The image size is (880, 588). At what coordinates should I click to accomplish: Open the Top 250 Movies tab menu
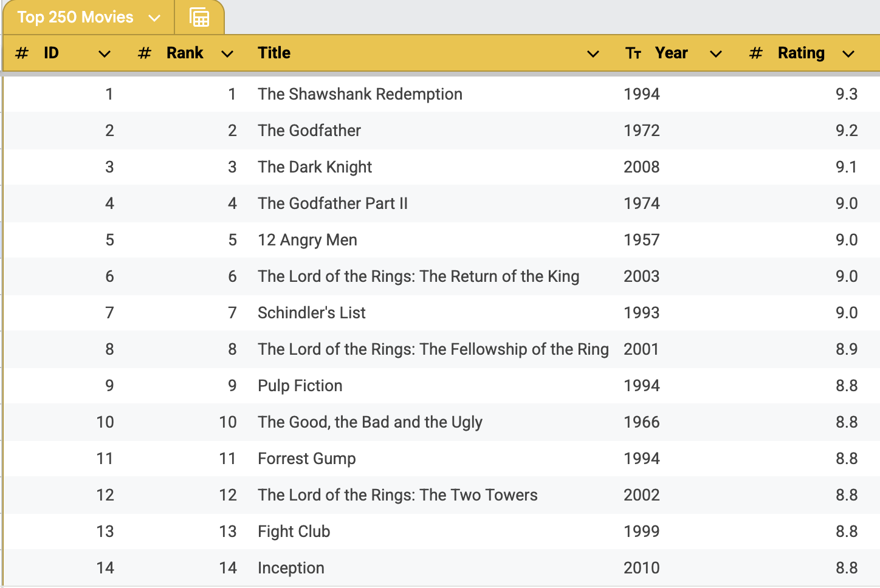(154, 17)
